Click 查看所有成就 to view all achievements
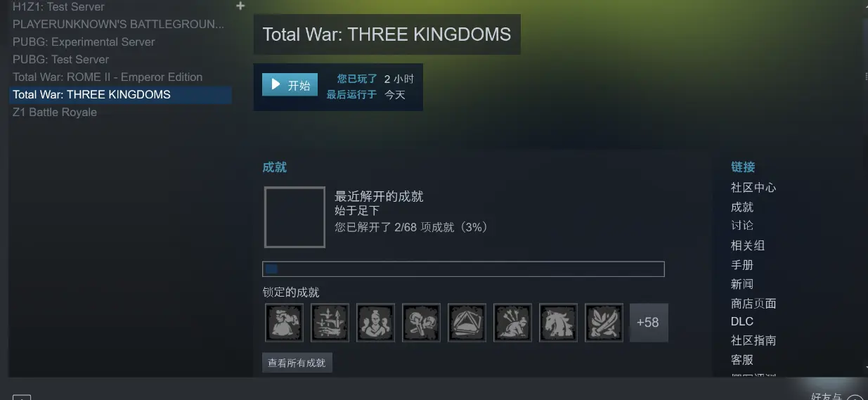The height and width of the screenshot is (400, 868). point(297,363)
